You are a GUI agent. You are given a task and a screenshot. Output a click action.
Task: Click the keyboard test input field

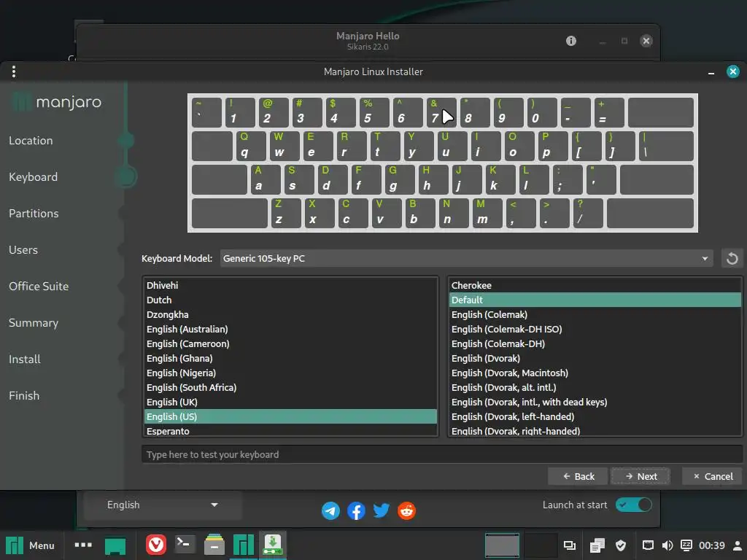(442, 454)
